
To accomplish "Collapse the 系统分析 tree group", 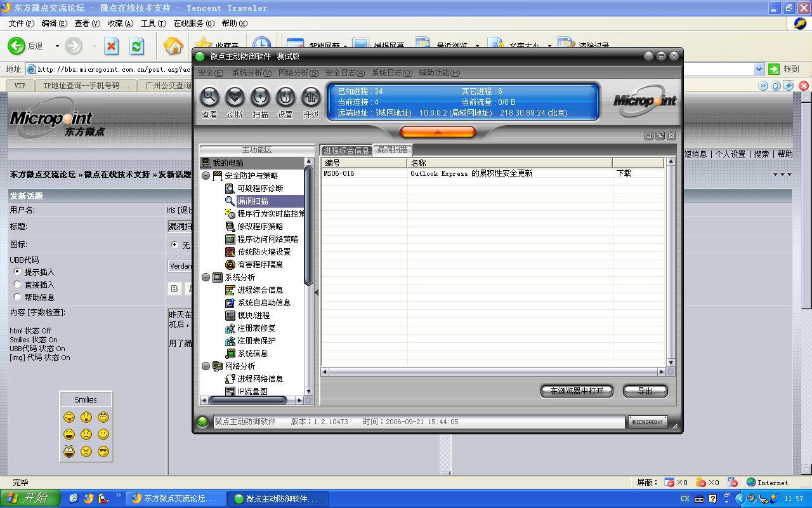I will coord(206,277).
